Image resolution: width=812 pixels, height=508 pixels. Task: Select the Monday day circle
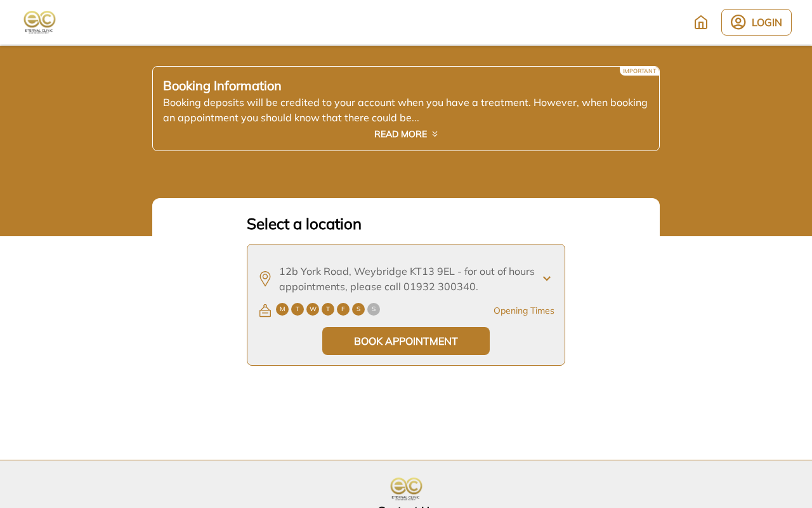click(282, 309)
